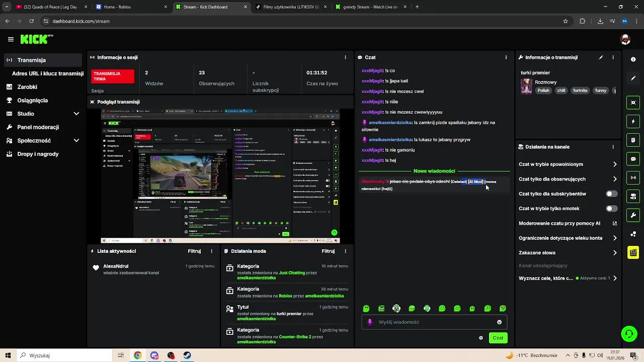Image resolution: width=644 pixels, height=362 pixels.
Task: Click the fortnite stream tag
Action: [x=580, y=90]
